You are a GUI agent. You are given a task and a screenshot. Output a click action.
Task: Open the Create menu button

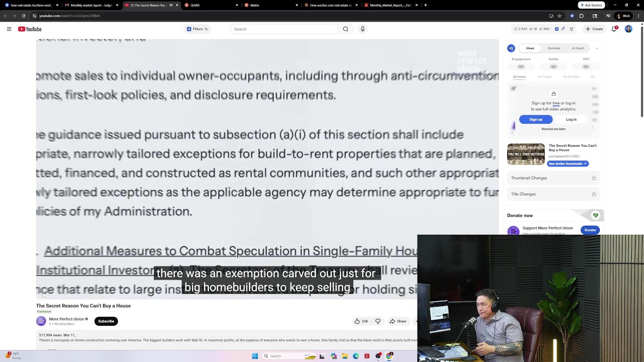pos(594,29)
